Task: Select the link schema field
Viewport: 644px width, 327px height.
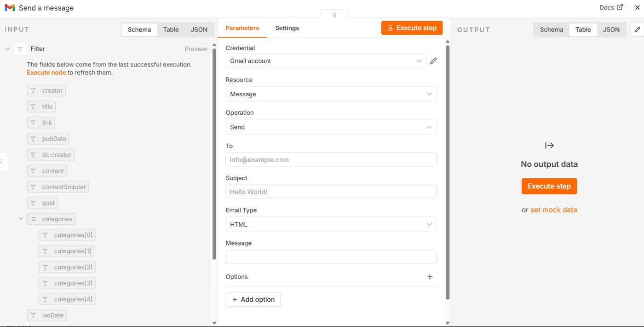Action: 41,123
